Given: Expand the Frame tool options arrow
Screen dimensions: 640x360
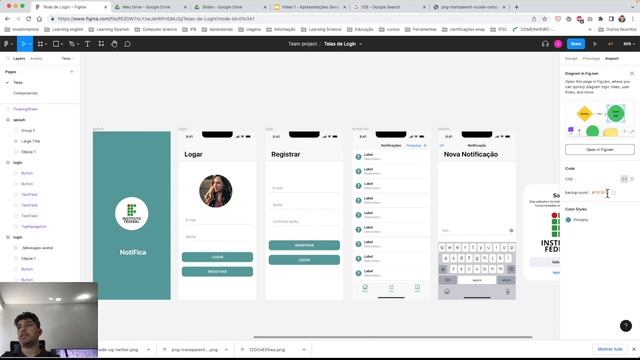Looking at the screenshot, I should coord(46,44).
